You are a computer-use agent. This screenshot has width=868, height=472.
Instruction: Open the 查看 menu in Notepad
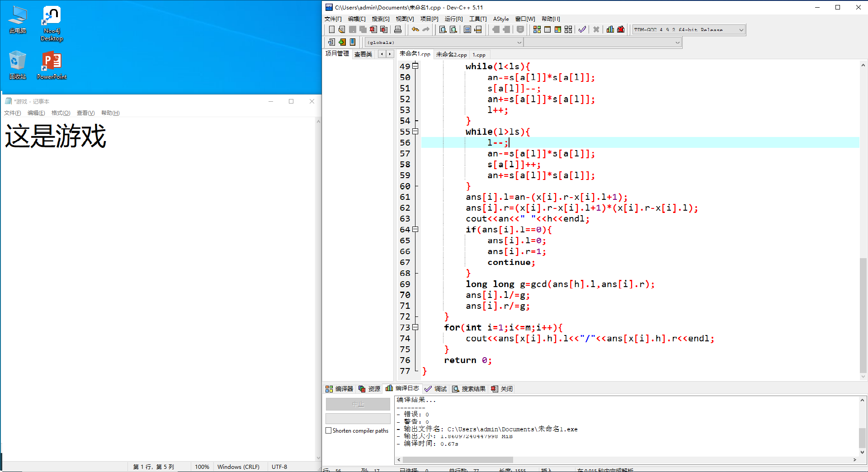click(85, 113)
